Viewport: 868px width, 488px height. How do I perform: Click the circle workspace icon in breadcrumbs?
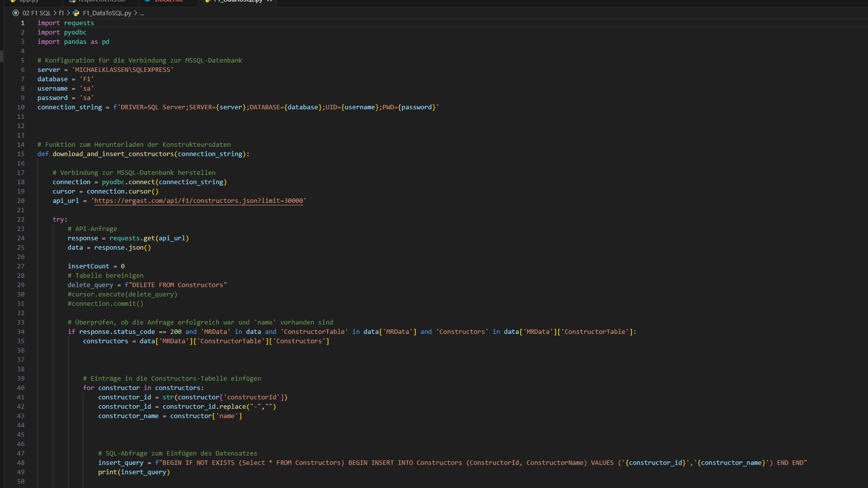(16, 13)
